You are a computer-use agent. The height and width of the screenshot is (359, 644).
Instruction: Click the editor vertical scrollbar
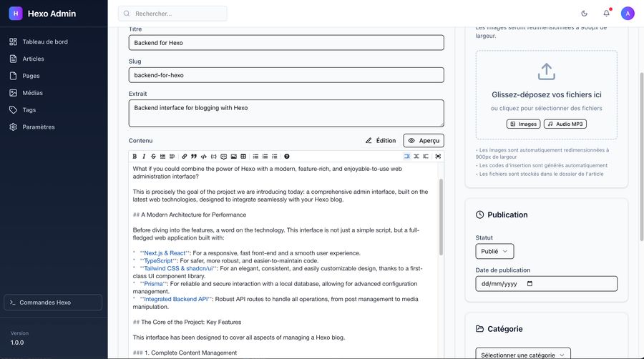441,217
